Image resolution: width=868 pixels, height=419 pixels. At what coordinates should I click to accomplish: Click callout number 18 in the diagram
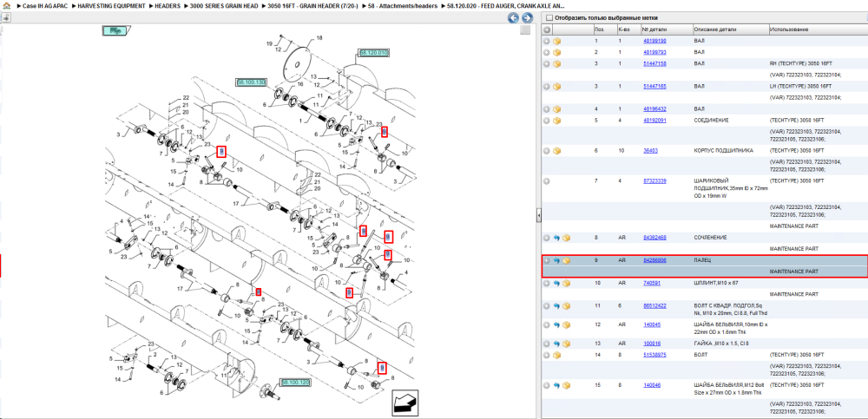point(319,38)
